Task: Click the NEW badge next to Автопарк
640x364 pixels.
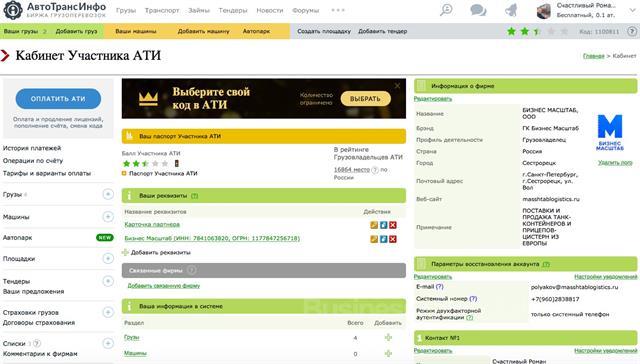Action: pyautogui.click(x=104, y=237)
